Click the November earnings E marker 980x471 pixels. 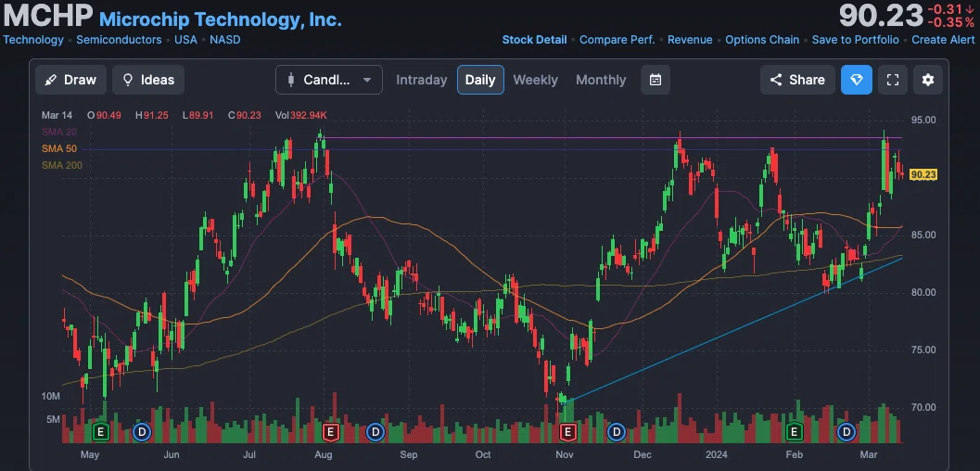pos(568,432)
